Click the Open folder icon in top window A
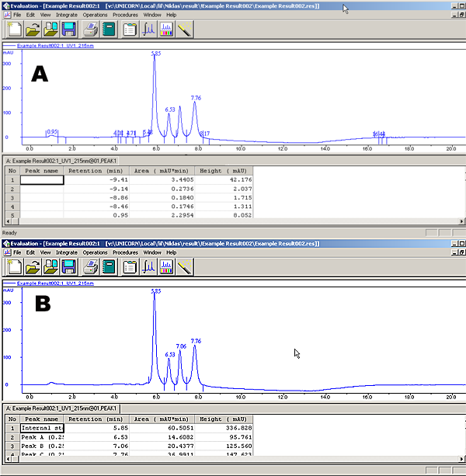Image resolution: width=466 pixels, height=476 pixels. (33, 30)
